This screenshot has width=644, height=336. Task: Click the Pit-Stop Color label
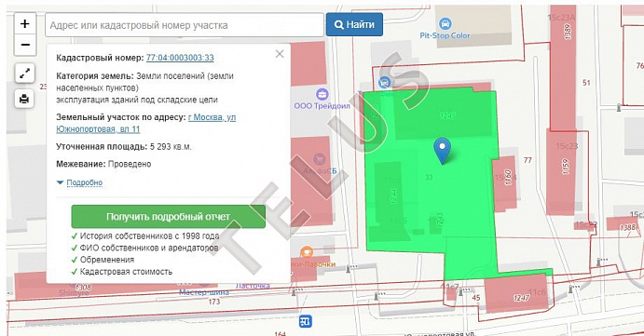(445, 35)
